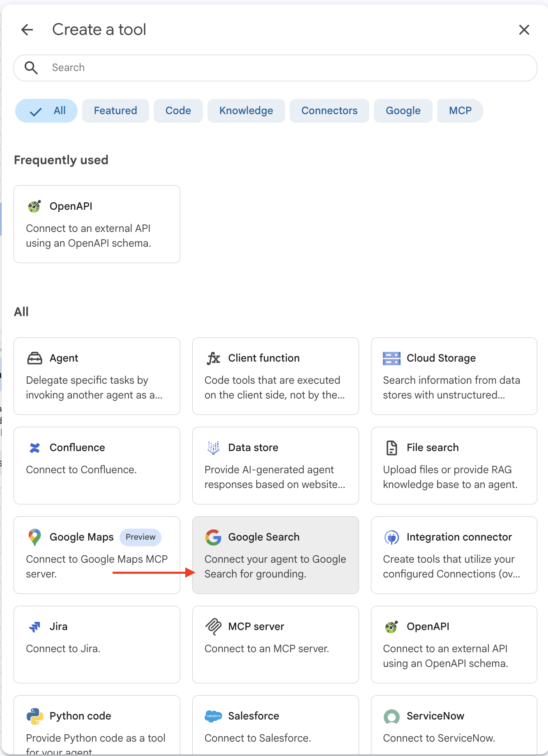This screenshot has width=548, height=756.
Task: Select the Code filter chip
Action: 178,111
